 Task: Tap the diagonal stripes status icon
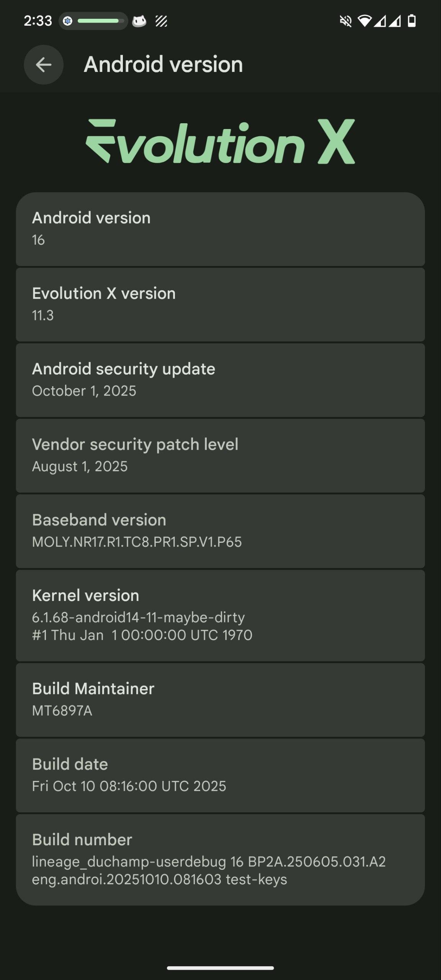click(x=161, y=21)
